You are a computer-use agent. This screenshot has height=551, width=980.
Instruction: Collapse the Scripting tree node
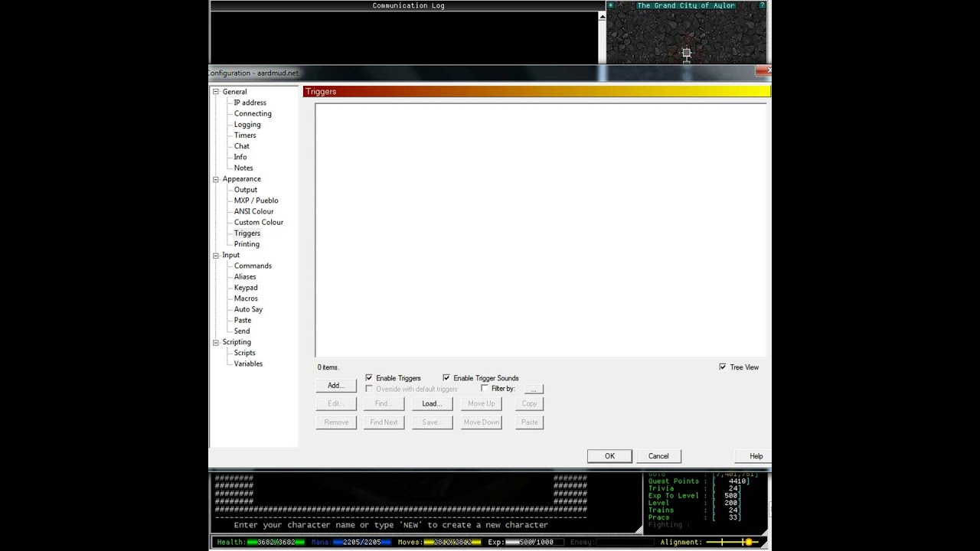tap(216, 342)
